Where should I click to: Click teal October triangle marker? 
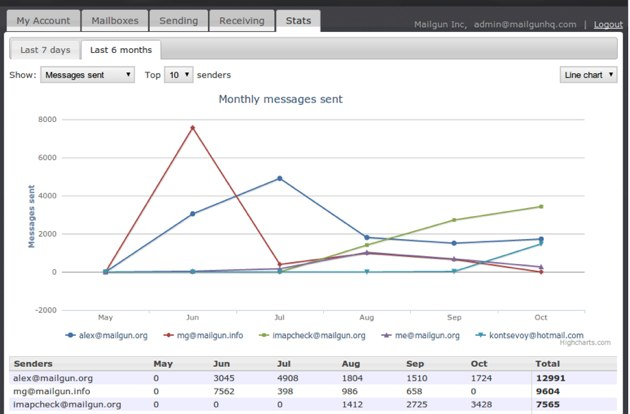click(541, 244)
